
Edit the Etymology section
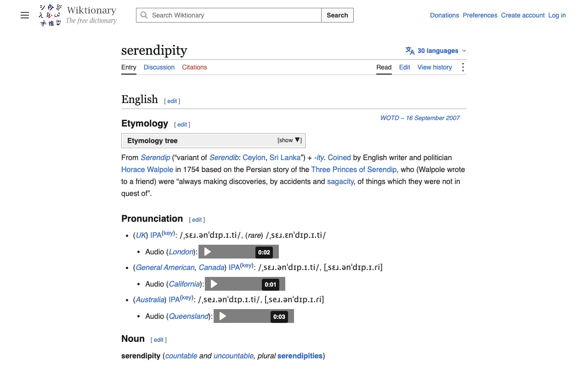(182, 125)
